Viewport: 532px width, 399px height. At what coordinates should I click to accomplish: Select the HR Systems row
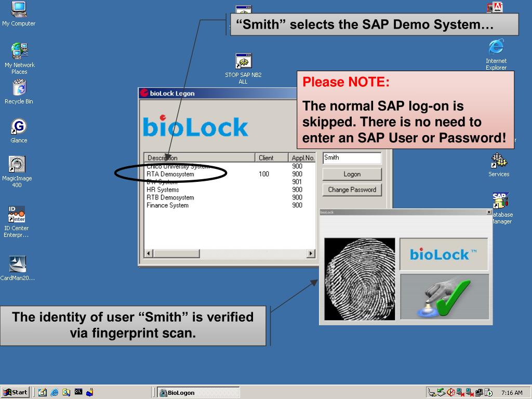coord(230,190)
